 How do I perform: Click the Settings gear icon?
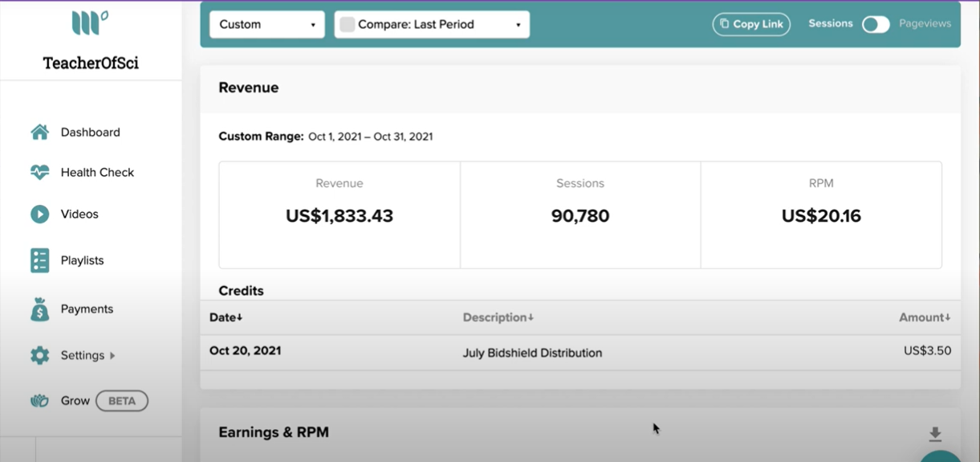point(39,355)
